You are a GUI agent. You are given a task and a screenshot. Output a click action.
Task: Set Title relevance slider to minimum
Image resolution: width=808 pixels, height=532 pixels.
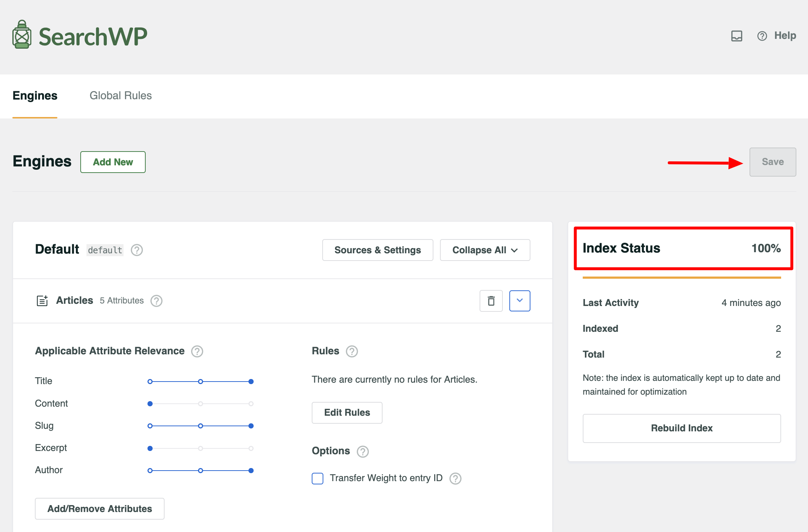click(150, 382)
